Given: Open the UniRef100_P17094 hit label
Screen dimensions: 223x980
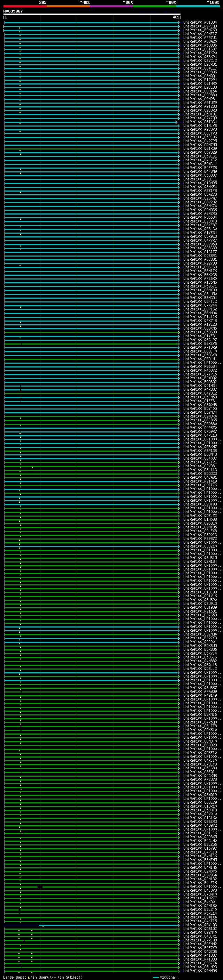Looking at the screenshot, I should [x=200, y=80].
